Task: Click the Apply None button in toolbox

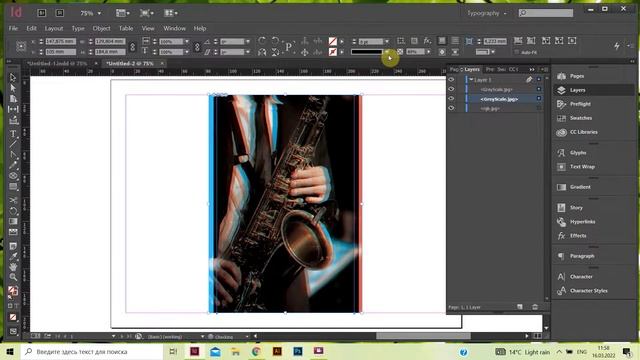Action: point(13,317)
